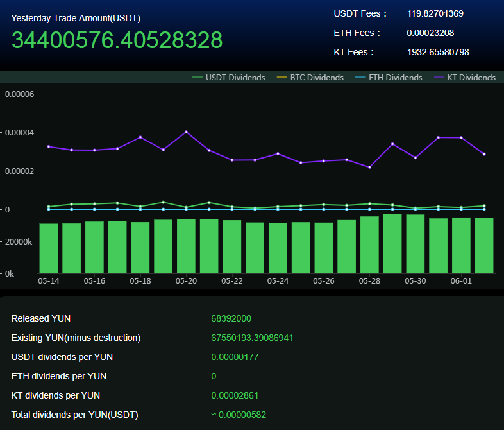Select the Yesterday Trade Amount value 34400576.40528328
Image resolution: width=504 pixels, height=430 pixels.
117,40
